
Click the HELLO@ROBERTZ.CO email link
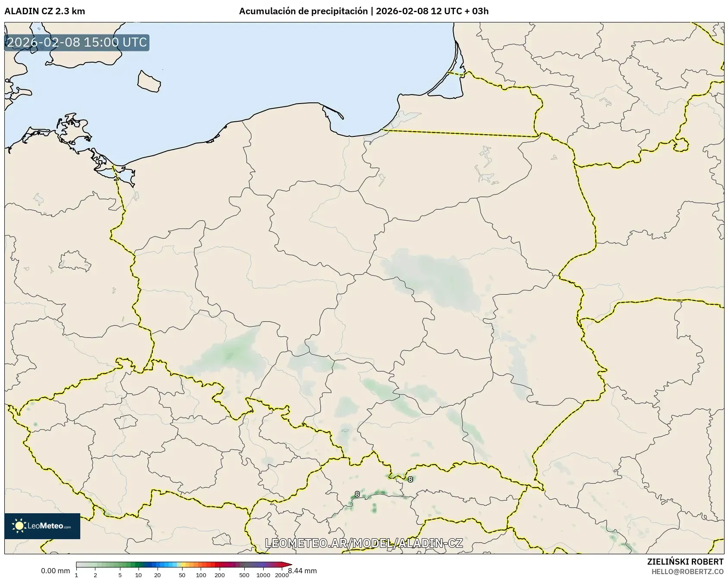click(x=687, y=572)
